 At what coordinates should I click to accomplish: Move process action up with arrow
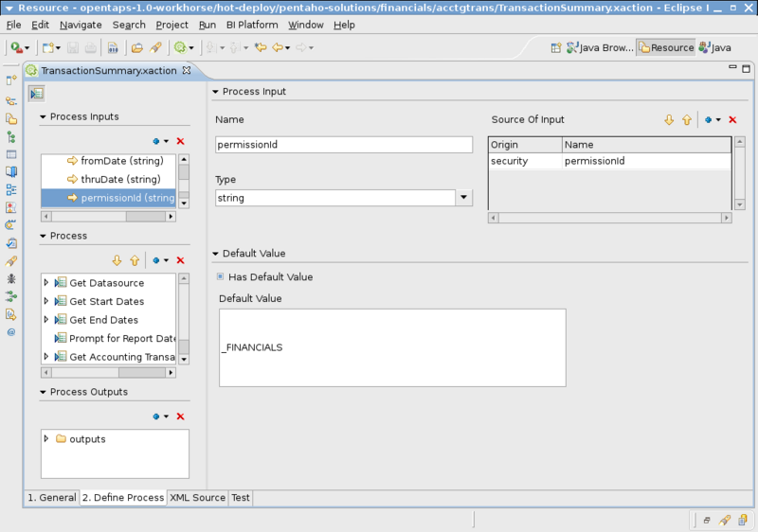[x=135, y=260]
